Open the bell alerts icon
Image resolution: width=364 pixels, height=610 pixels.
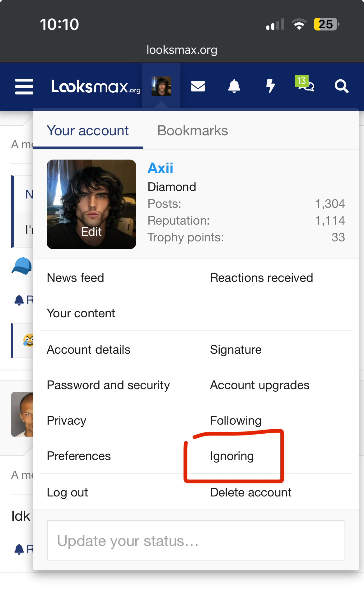tap(234, 86)
